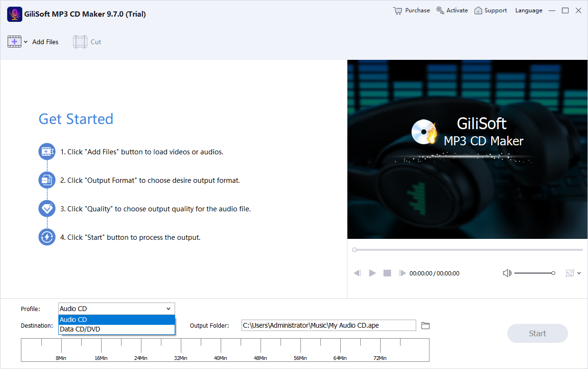This screenshot has width=588, height=369.
Task: Click the Start step circular icon
Action: coord(47,237)
